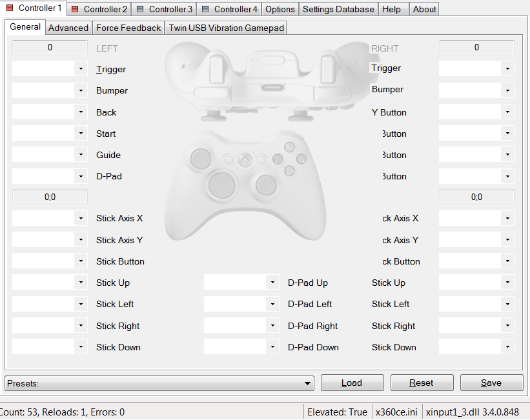Open the Force Feedback sub-tab
The width and height of the screenshot is (530, 420).
[x=128, y=28]
